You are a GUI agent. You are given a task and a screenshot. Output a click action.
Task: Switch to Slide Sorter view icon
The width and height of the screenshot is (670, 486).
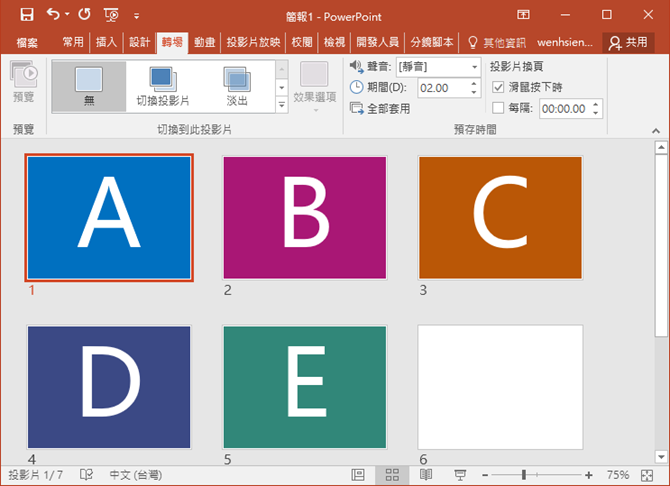tap(392, 475)
